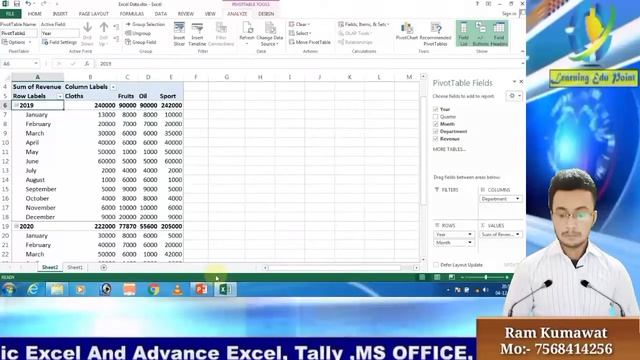This screenshot has height=360, width=640.
Task: Select the 'September' row label cell
Action: 38,189
